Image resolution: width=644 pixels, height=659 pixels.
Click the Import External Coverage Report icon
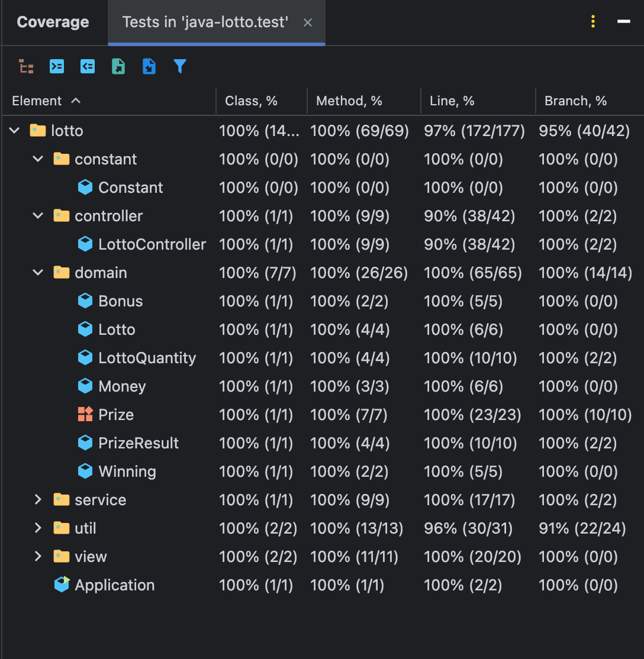click(x=149, y=66)
